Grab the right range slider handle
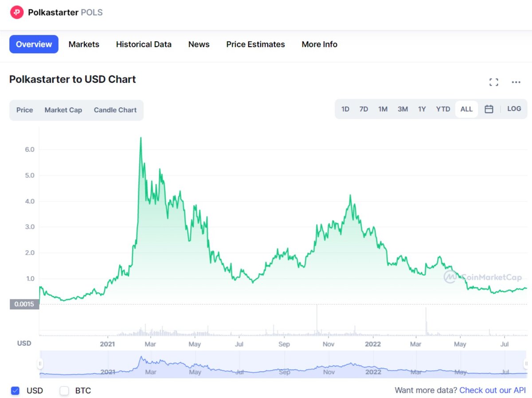This screenshot has width=532, height=398. 526,364
